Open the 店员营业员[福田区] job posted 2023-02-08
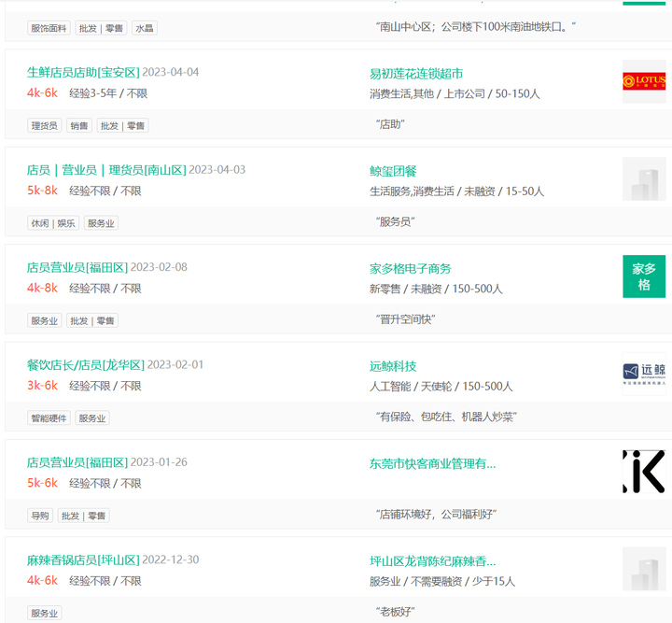Screen dimensions: 672x623 pos(77,267)
